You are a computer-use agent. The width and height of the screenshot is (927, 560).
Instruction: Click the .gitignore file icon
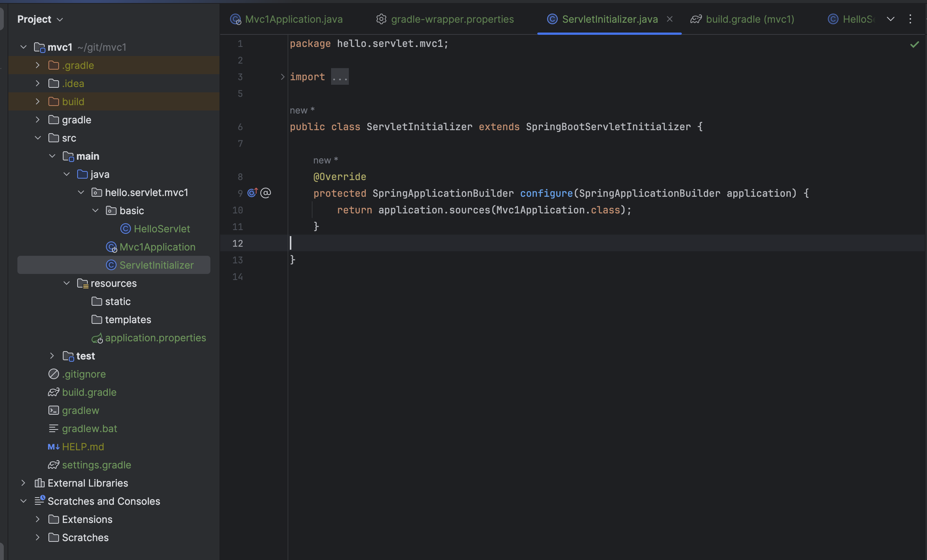[x=54, y=374]
